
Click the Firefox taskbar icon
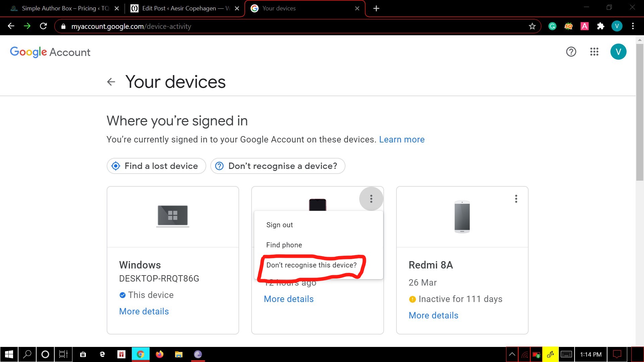tap(160, 354)
